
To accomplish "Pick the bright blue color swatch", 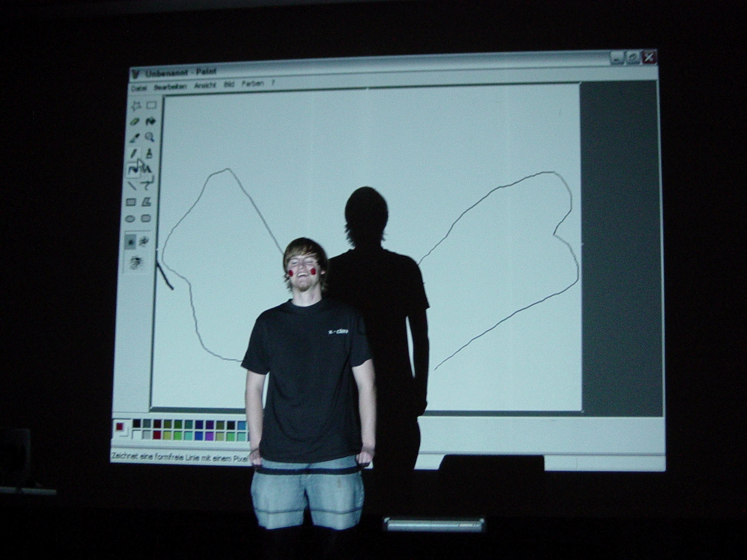I will click(x=199, y=436).
